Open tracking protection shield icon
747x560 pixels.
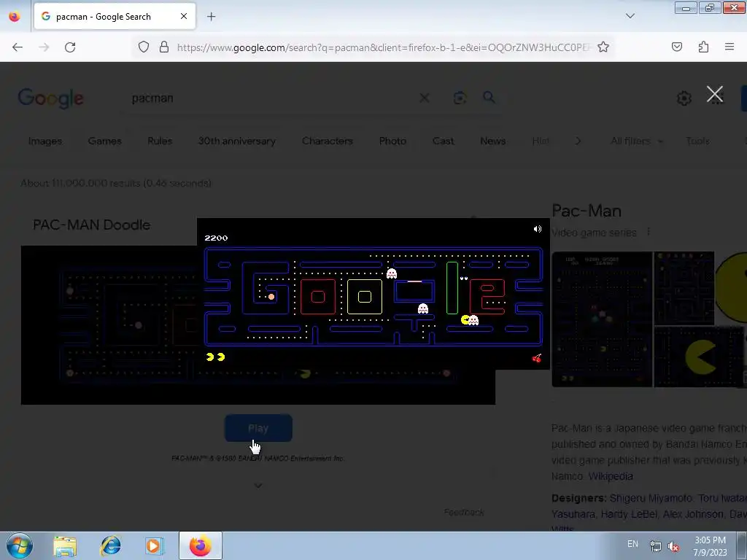[144, 47]
